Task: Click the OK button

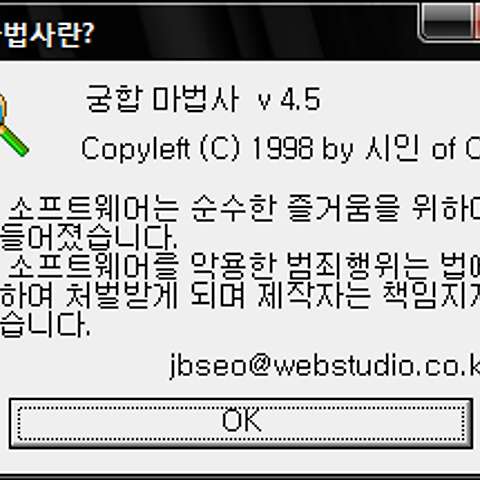Action: coord(241,423)
